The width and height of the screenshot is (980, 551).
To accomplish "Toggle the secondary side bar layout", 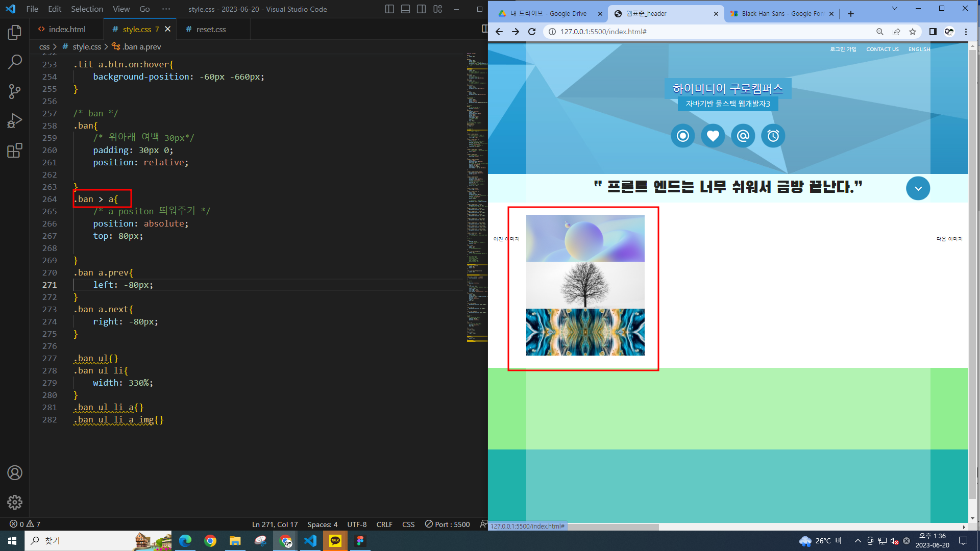I will pos(421,9).
